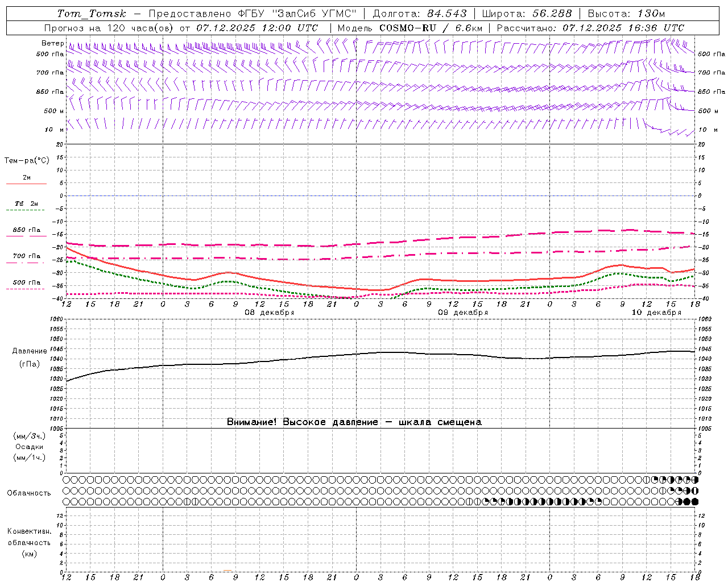728x582 pixels.
Task: Click the '10 м' wind level label on left
Action: (55, 130)
